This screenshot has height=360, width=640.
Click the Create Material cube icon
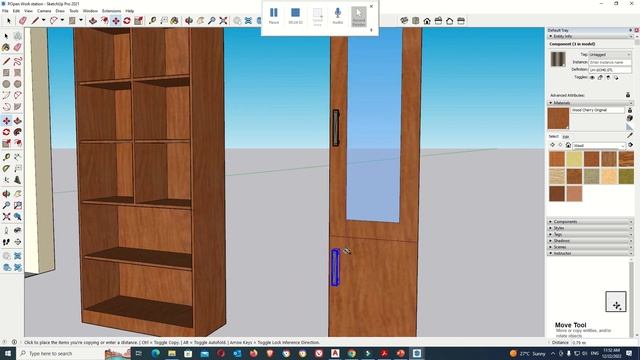630,118
